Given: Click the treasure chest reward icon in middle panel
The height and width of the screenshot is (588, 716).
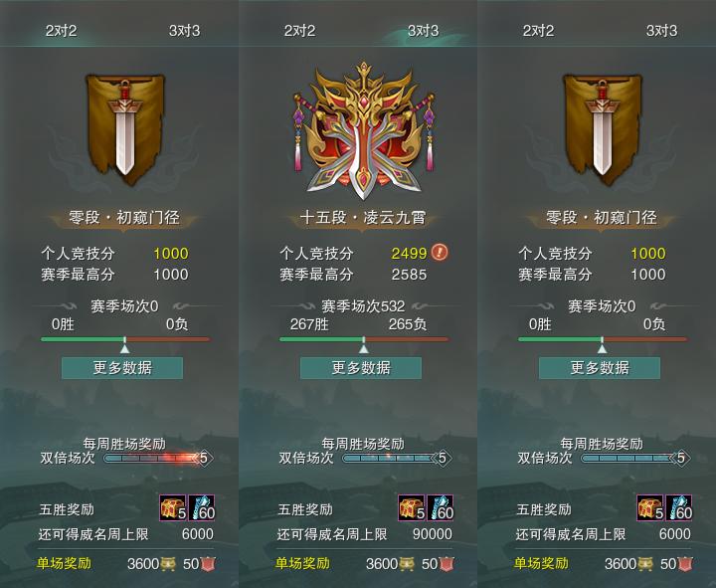Looking at the screenshot, I should tap(412, 507).
